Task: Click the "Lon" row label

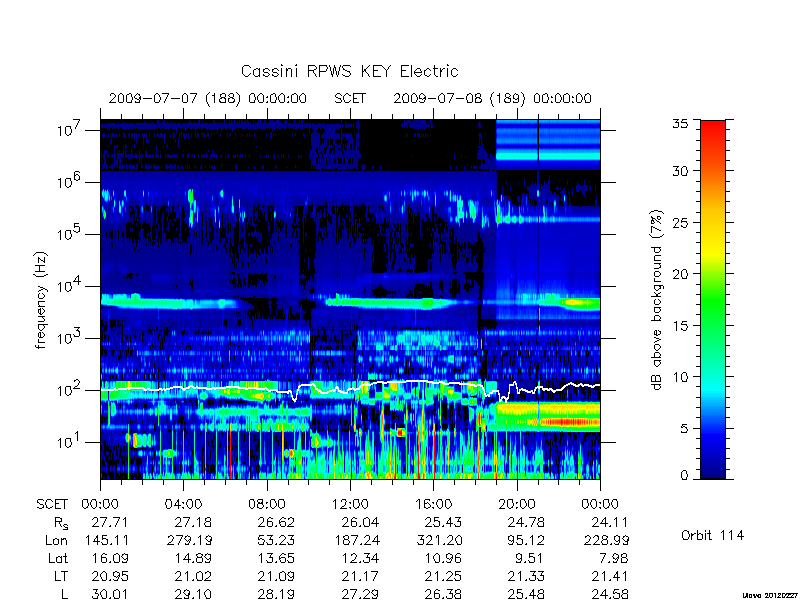Action: tap(56, 540)
